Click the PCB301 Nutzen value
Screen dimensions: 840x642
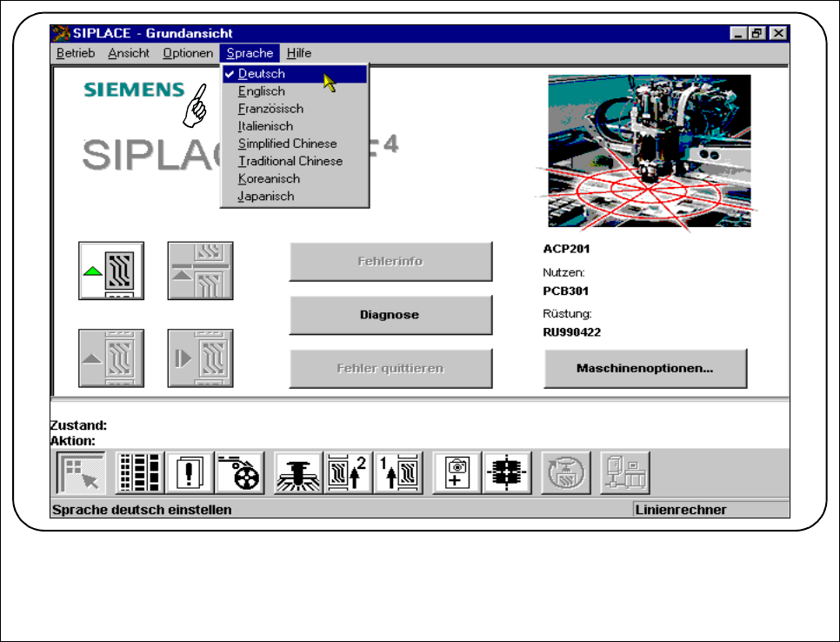pos(566,291)
